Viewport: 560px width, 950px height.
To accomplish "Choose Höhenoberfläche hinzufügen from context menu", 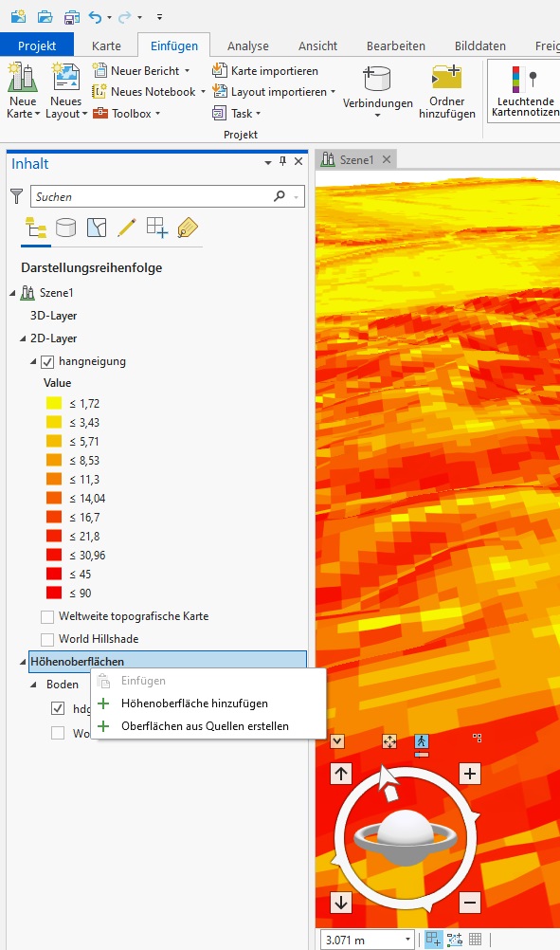I will tap(194, 703).
